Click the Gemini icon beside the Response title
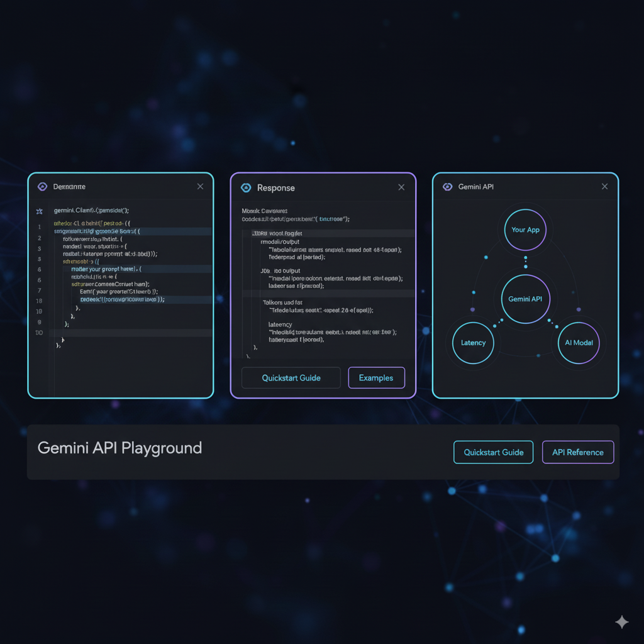 (x=245, y=187)
